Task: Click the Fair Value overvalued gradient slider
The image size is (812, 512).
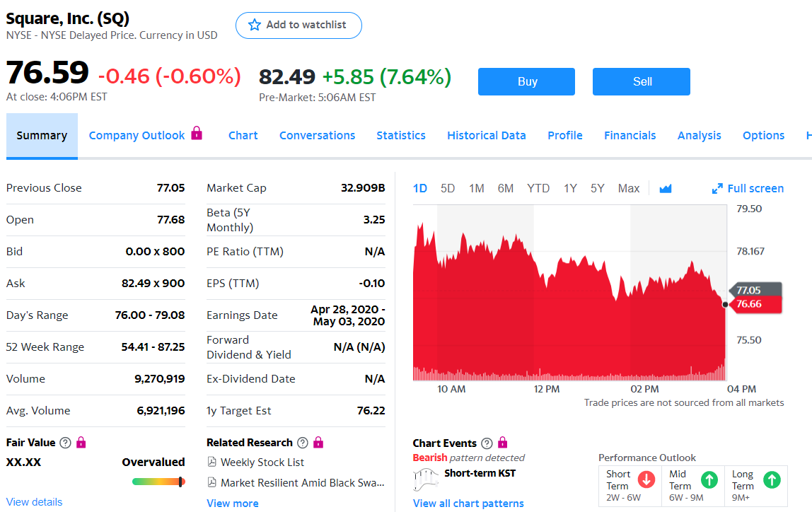Action: click(x=158, y=482)
